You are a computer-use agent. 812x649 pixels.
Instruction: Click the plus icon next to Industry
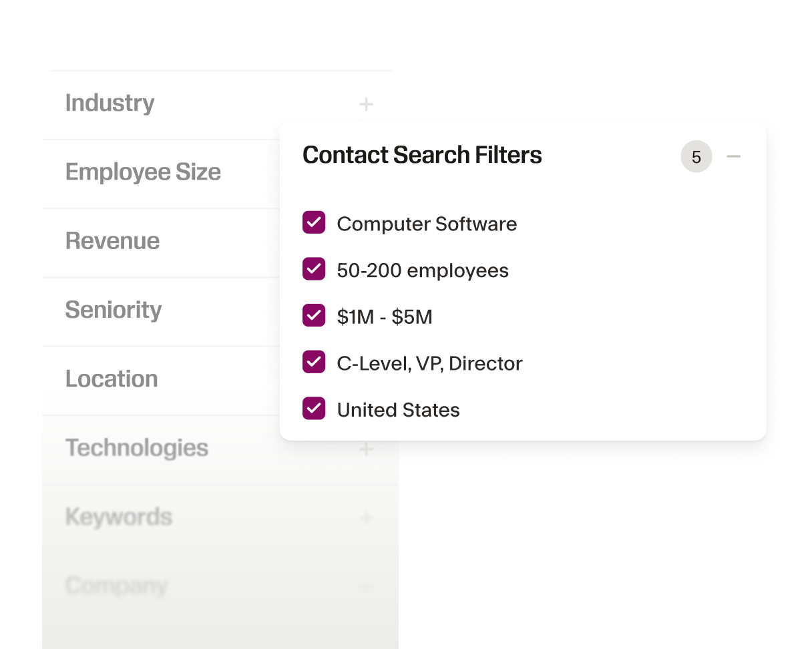[366, 104]
